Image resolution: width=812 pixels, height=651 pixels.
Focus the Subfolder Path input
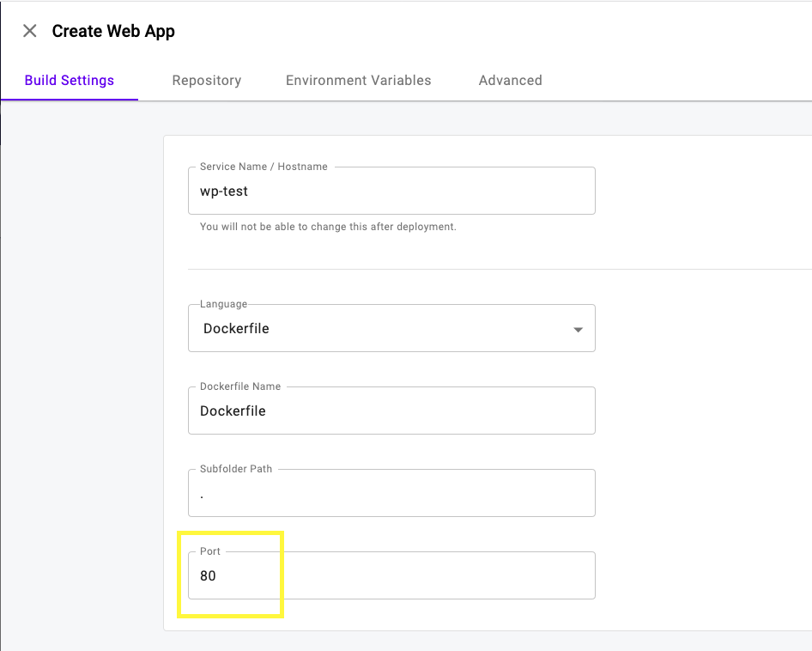pos(391,494)
